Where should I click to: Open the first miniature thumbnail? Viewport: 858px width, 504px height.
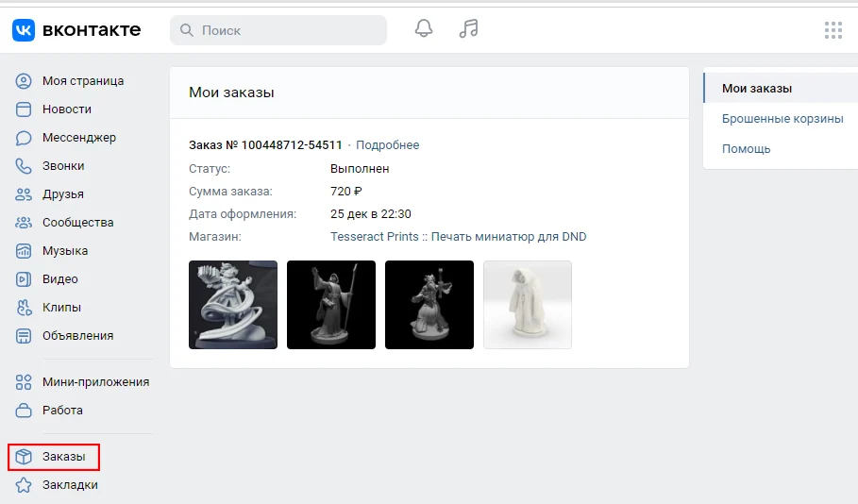(x=233, y=305)
